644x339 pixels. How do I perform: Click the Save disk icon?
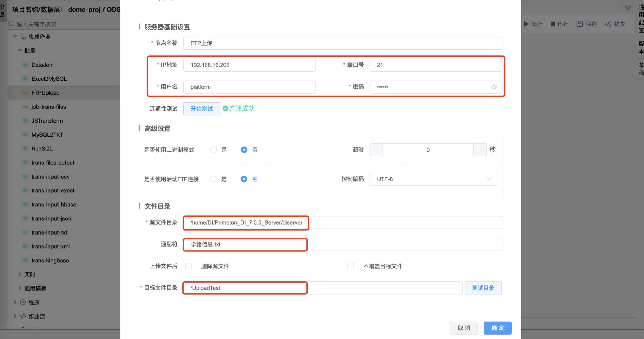tap(579, 24)
